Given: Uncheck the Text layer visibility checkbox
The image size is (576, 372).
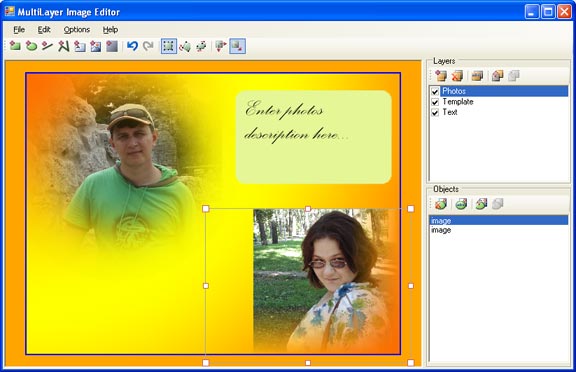Looking at the screenshot, I should point(435,113).
